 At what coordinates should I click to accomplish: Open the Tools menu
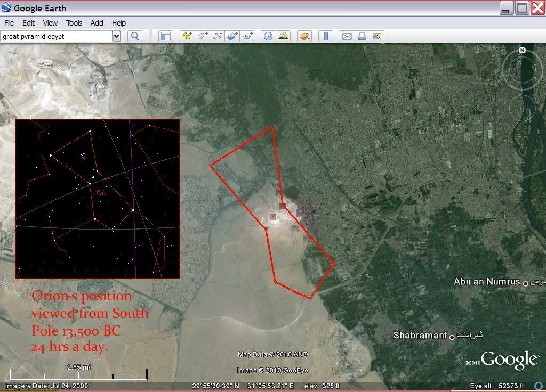click(74, 23)
